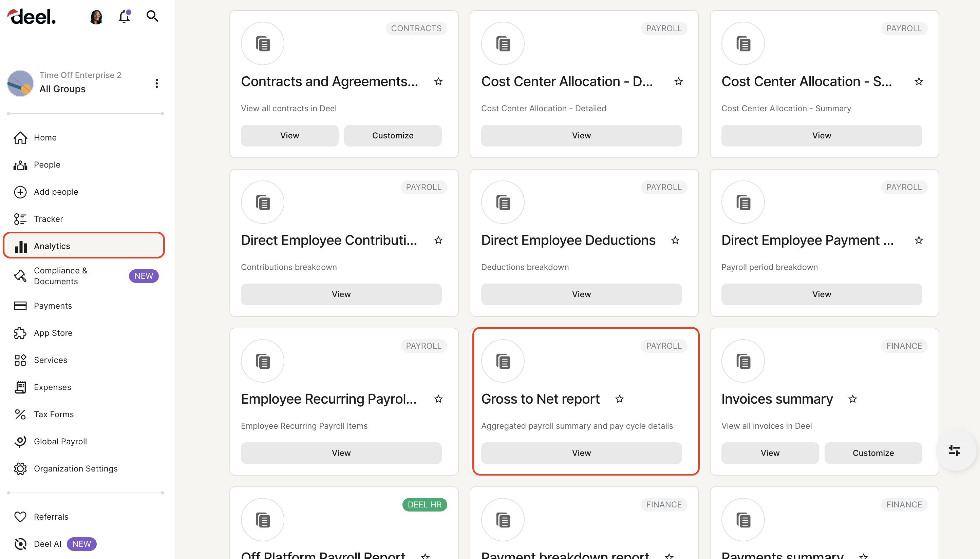
Task: Favorite the Direct Employee Deductions report
Action: 675,240
